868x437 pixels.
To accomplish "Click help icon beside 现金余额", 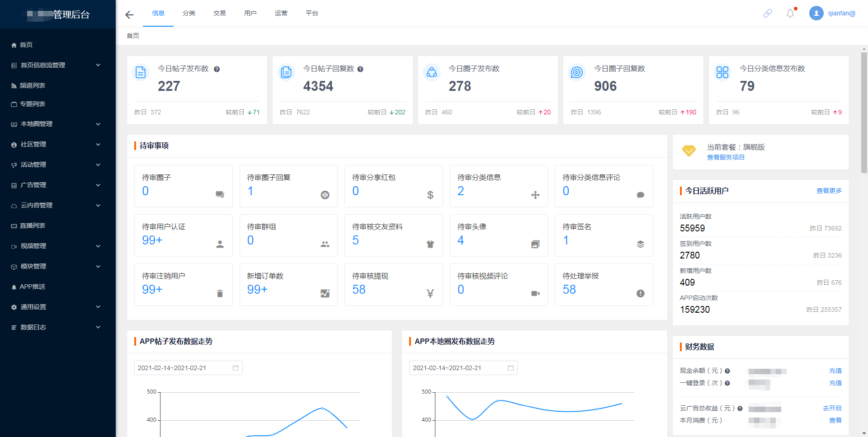I will 727,371.
